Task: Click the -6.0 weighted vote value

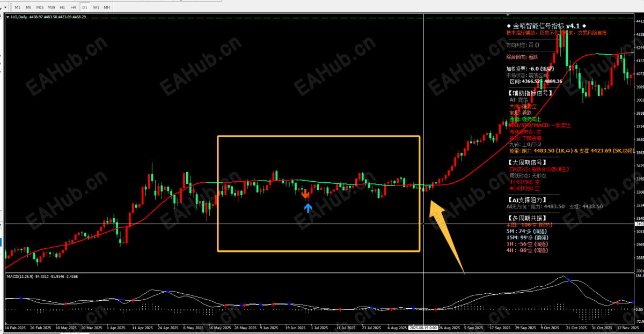Action: (x=535, y=69)
